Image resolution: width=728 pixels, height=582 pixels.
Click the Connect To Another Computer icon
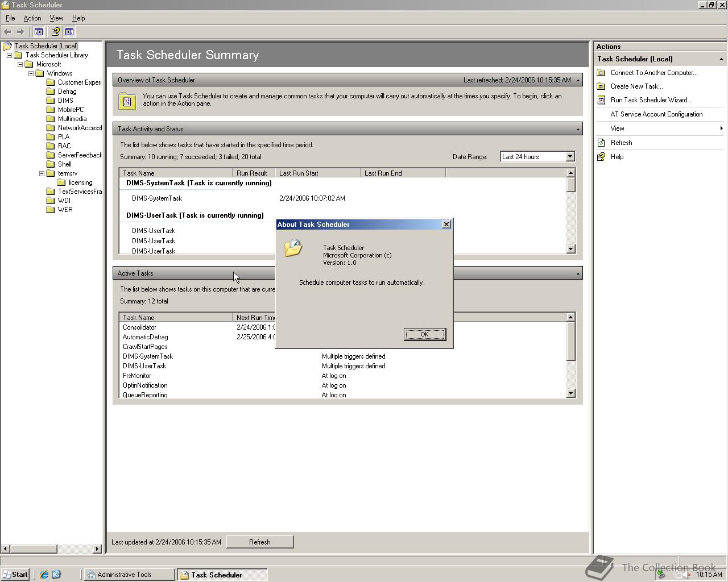click(601, 73)
